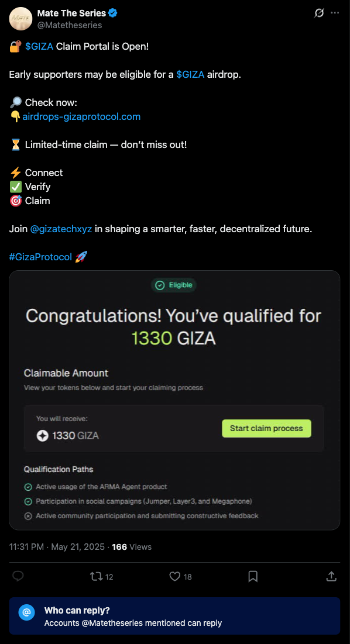Visit the airdrops-gizaprotocol.com link
This screenshot has width=350, height=644.
click(81, 116)
